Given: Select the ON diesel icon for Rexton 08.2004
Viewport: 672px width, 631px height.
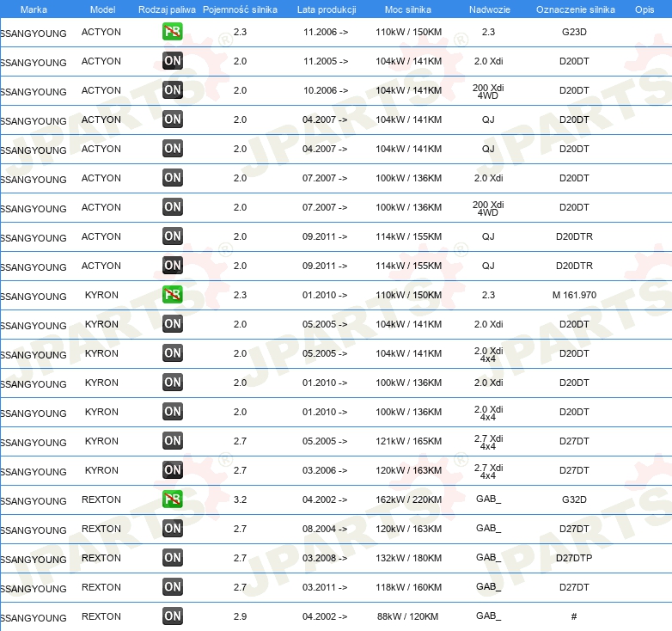Looking at the screenshot, I should pyautogui.click(x=173, y=529).
